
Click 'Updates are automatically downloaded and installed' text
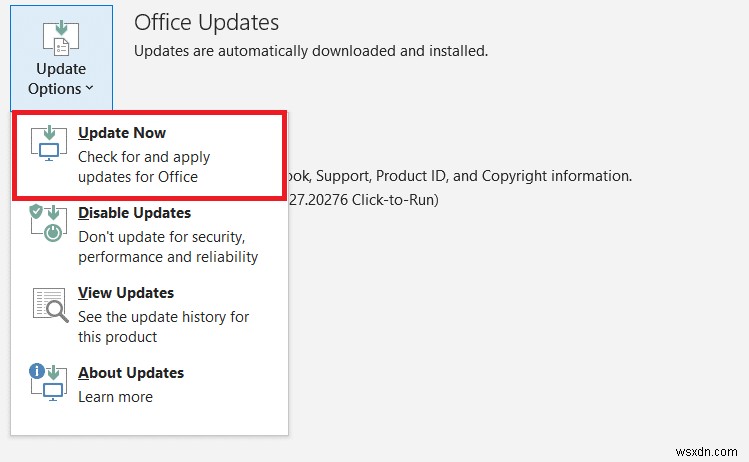[311, 50]
